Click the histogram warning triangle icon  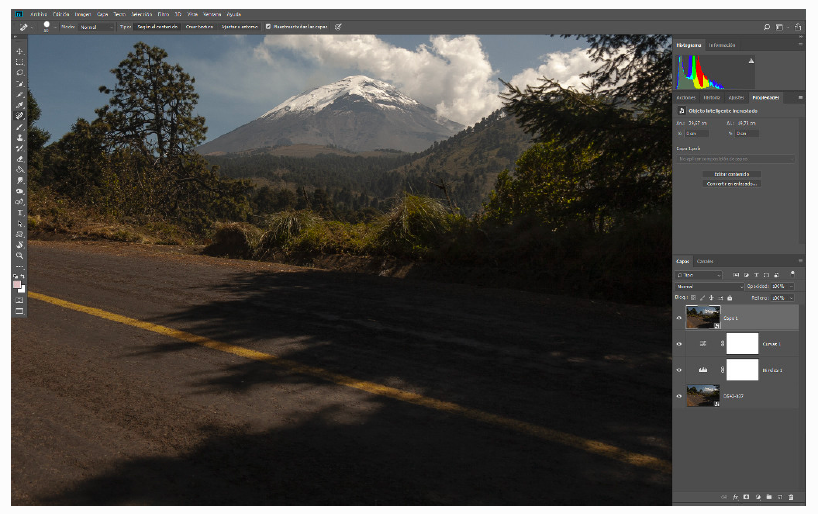[x=751, y=60]
